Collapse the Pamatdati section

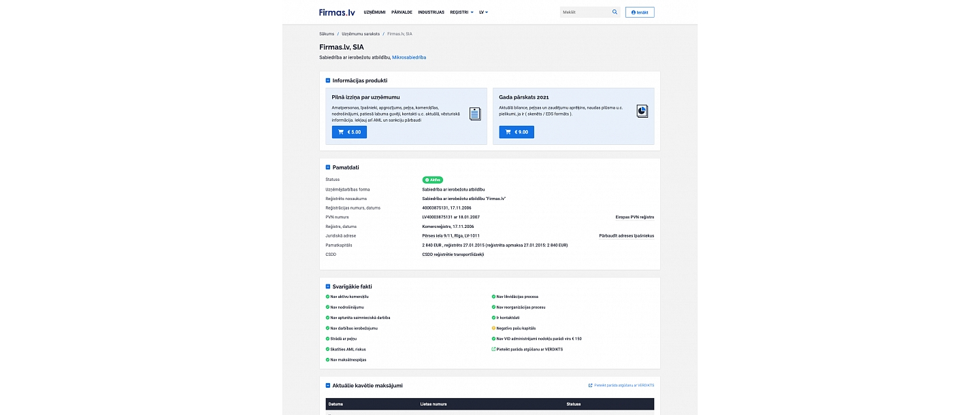click(328, 167)
